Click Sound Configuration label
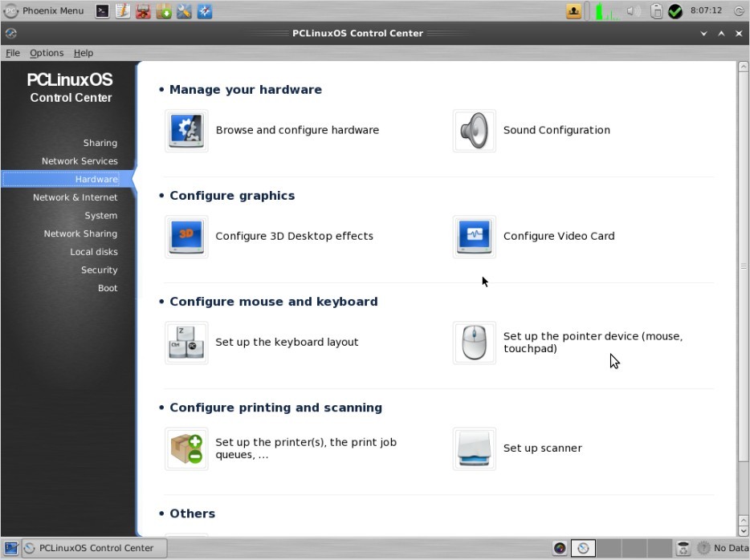Screen dimensions: 750x560 556,130
